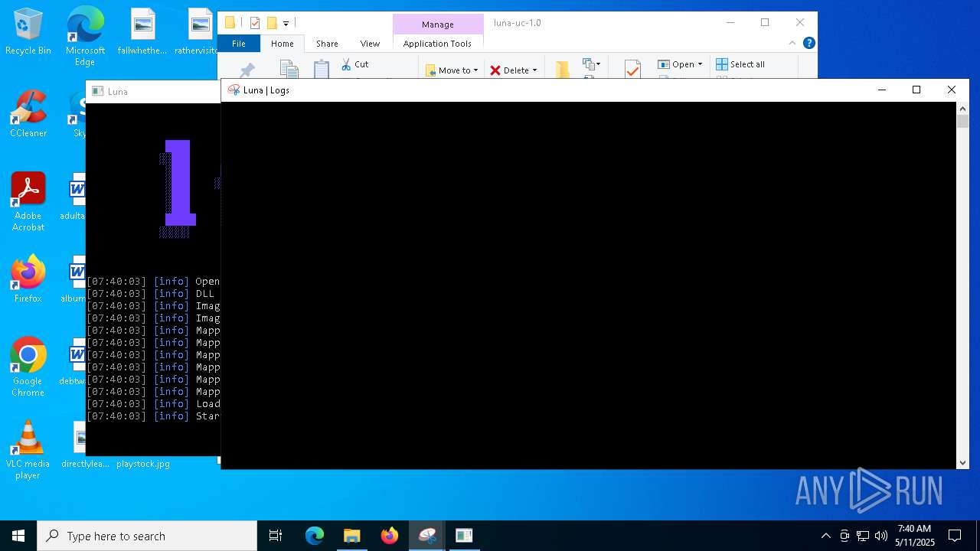Viewport: 980px width, 551px height.
Task: Click the playstock.jpg file label
Action: [x=143, y=464]
